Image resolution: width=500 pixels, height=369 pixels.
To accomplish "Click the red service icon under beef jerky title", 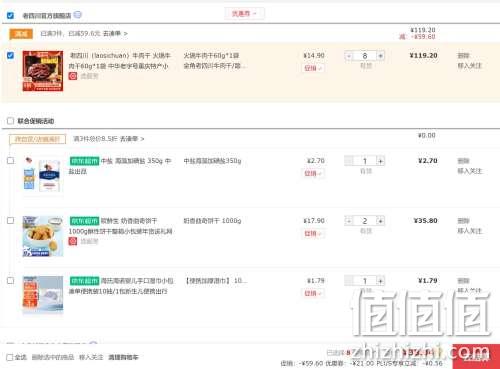I will click(73, 76).
